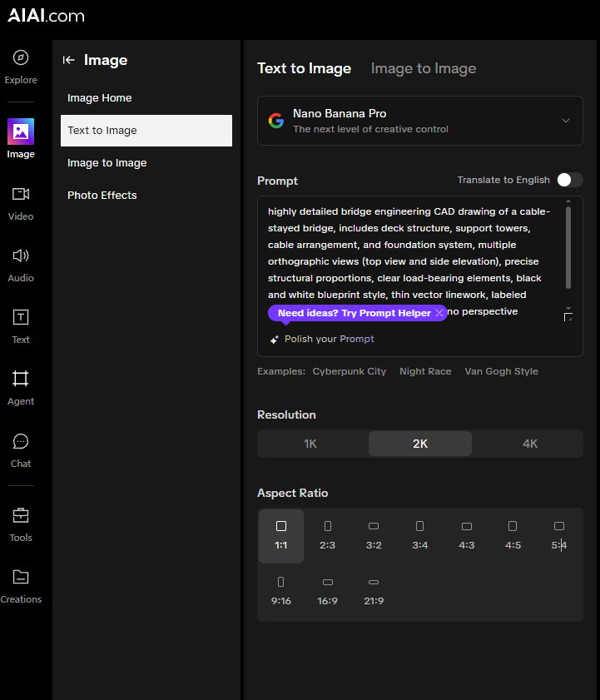Choose 5:4 aspect ratio
The image size is (600, 700).
click(x=559, y=536)
